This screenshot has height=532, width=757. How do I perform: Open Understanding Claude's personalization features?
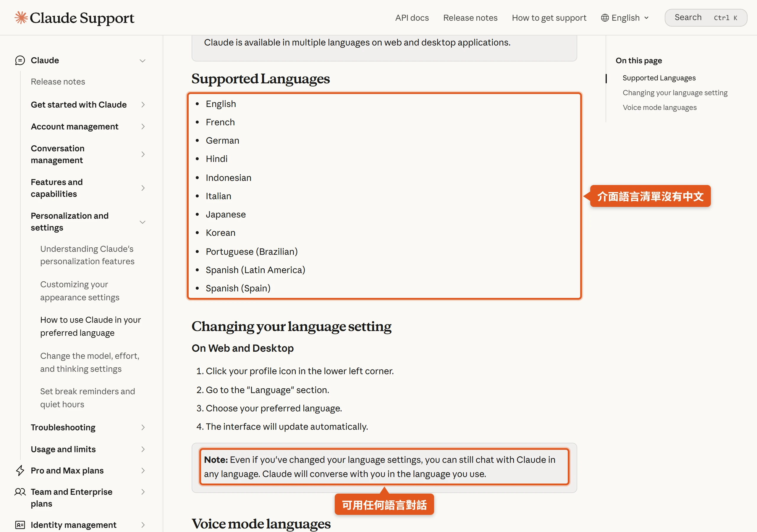(87, 255)
